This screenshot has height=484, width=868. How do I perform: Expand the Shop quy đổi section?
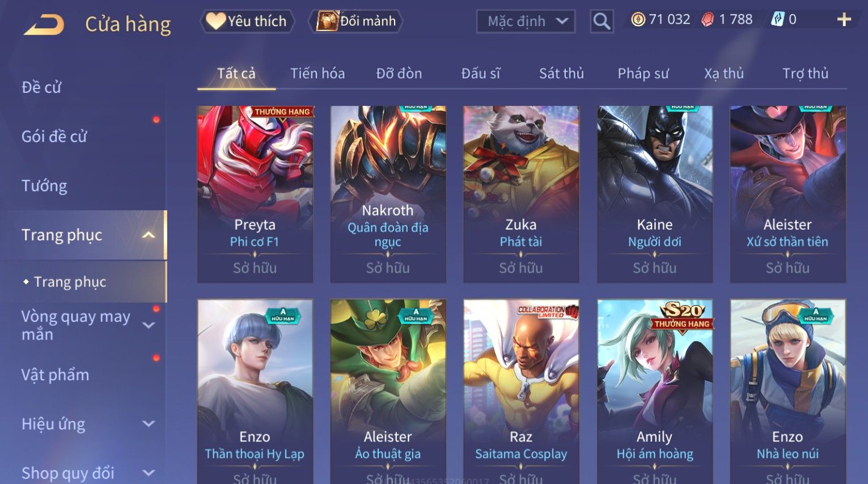(x=148, y=473)
